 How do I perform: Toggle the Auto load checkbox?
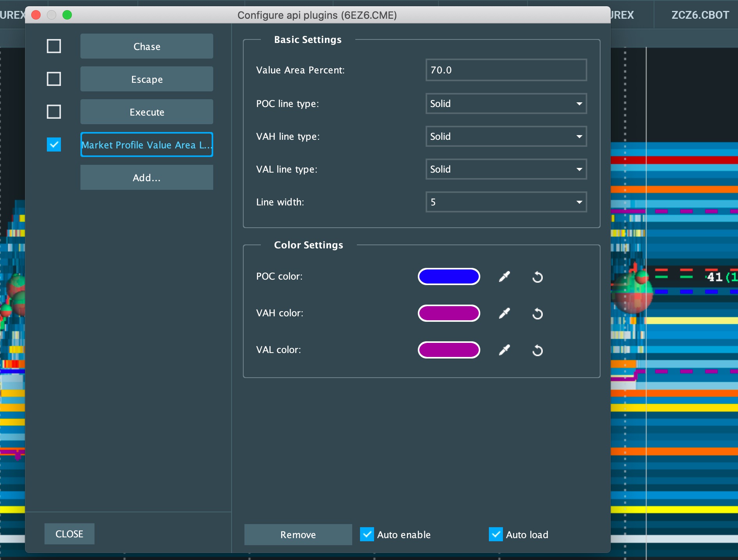tap(496, 534)
